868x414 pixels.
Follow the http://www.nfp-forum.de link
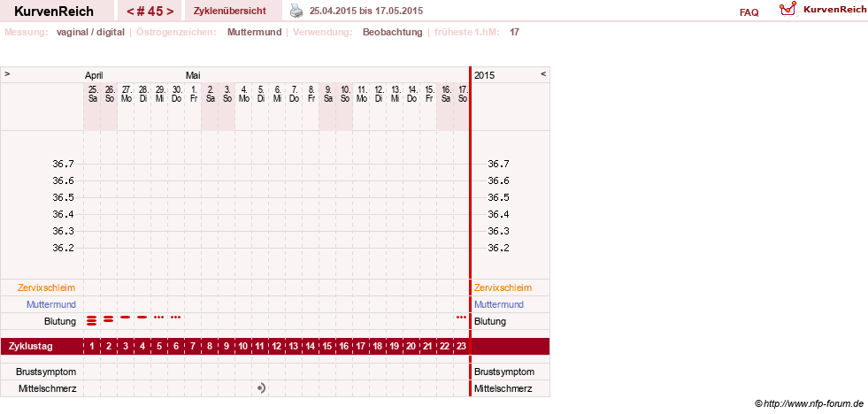813,404
